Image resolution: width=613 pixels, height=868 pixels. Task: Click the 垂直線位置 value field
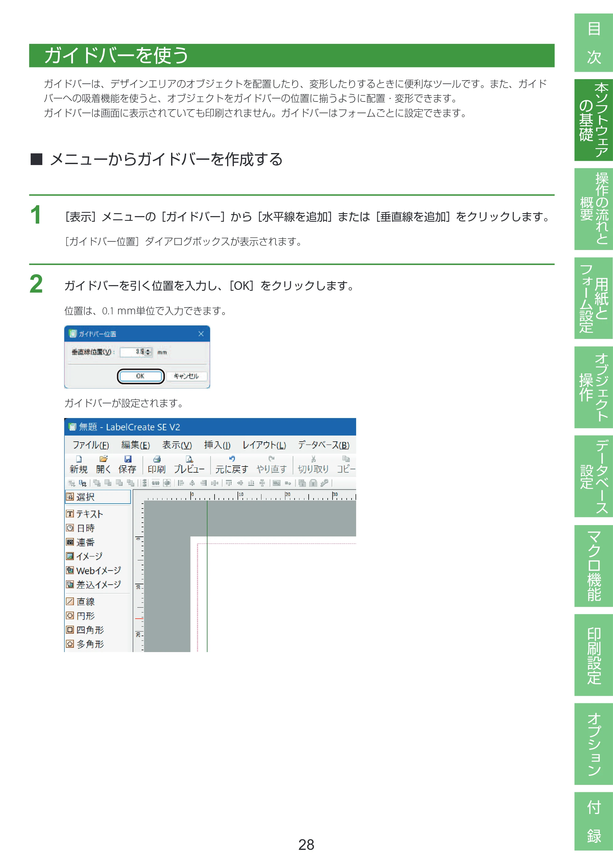[x=132, y=352]
